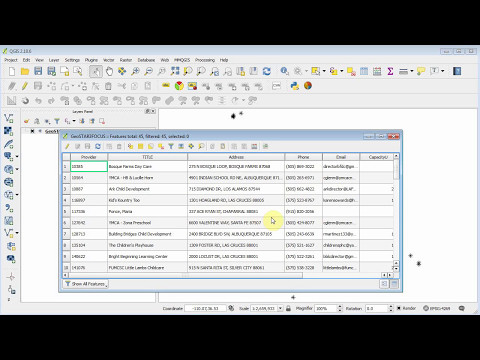Sort by the Phone column header
The image size is (480, 360).
[x=303, y=157]
